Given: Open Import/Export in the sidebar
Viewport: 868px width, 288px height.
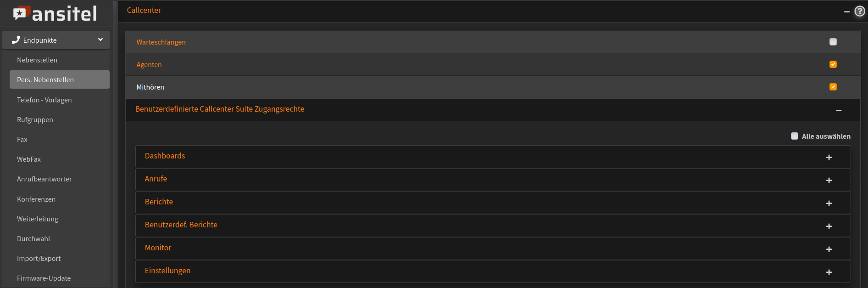Looking at the screenshot, I should tap(39, 259).
